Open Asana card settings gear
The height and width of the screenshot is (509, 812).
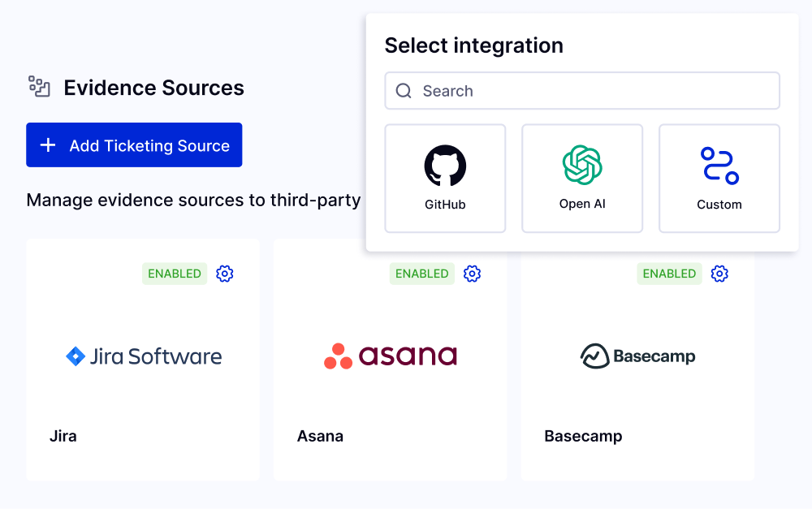[x=472, y=274]
